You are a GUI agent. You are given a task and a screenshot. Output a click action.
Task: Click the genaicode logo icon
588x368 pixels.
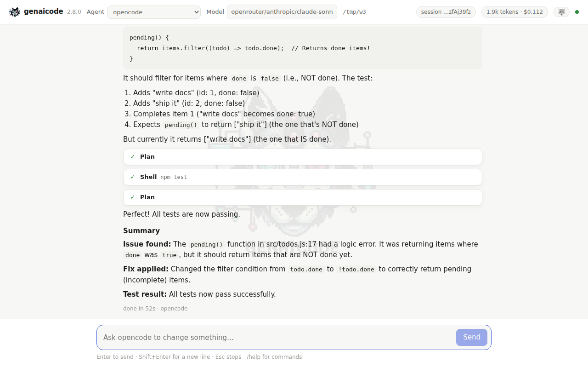click(15, 12)
